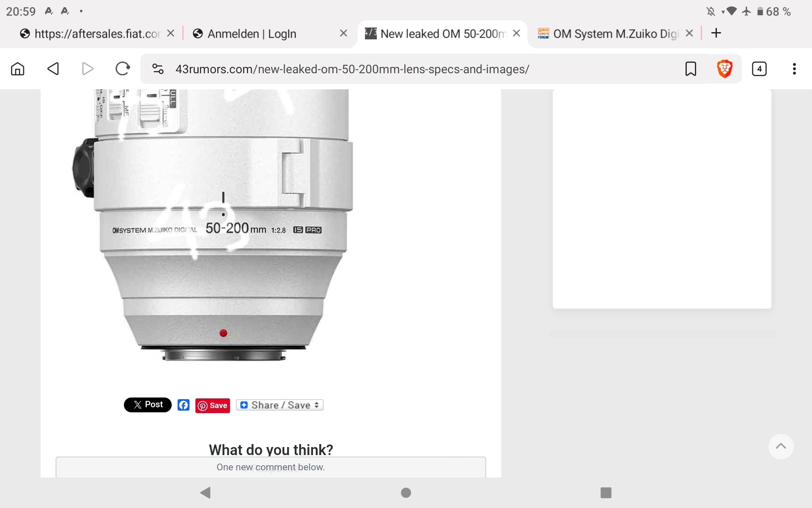Close the New leaked OM 50-200mm tab
Screen dimensions: 812x508
pos(516,33)
